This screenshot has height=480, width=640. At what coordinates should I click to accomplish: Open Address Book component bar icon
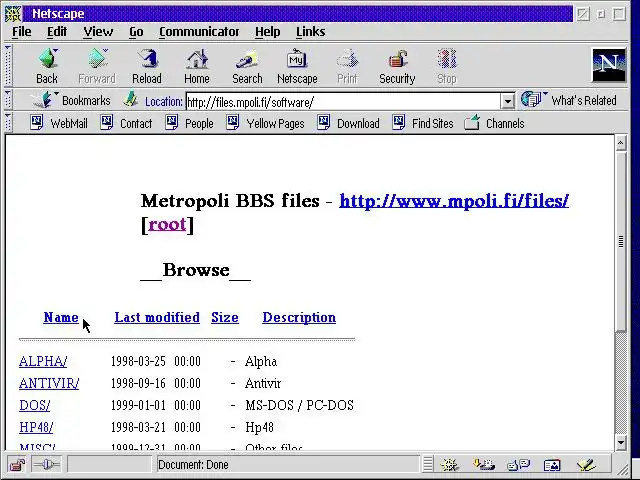[552, 464]
